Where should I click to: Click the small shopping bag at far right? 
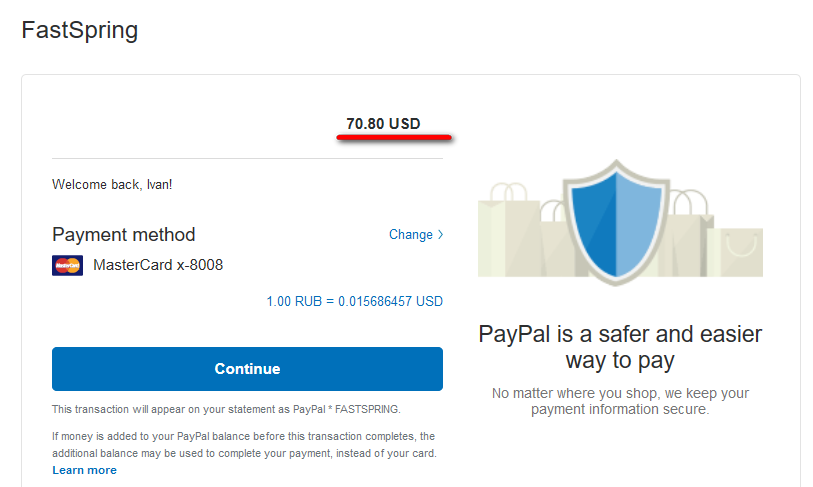(739, 252)
